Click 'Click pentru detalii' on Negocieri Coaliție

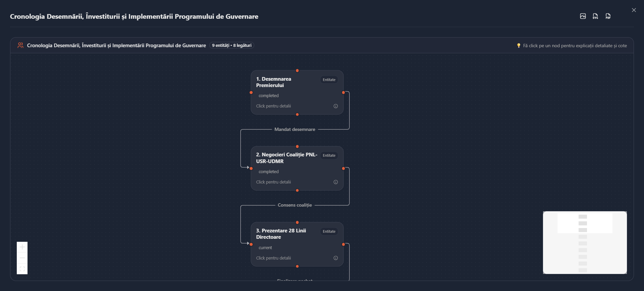[x=273, y=182]
